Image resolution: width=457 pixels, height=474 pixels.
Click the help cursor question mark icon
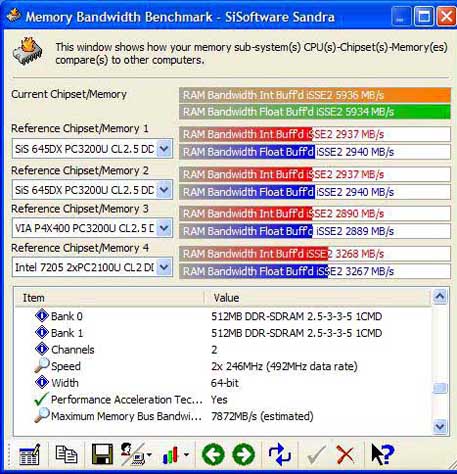click(x=383, y=454)
